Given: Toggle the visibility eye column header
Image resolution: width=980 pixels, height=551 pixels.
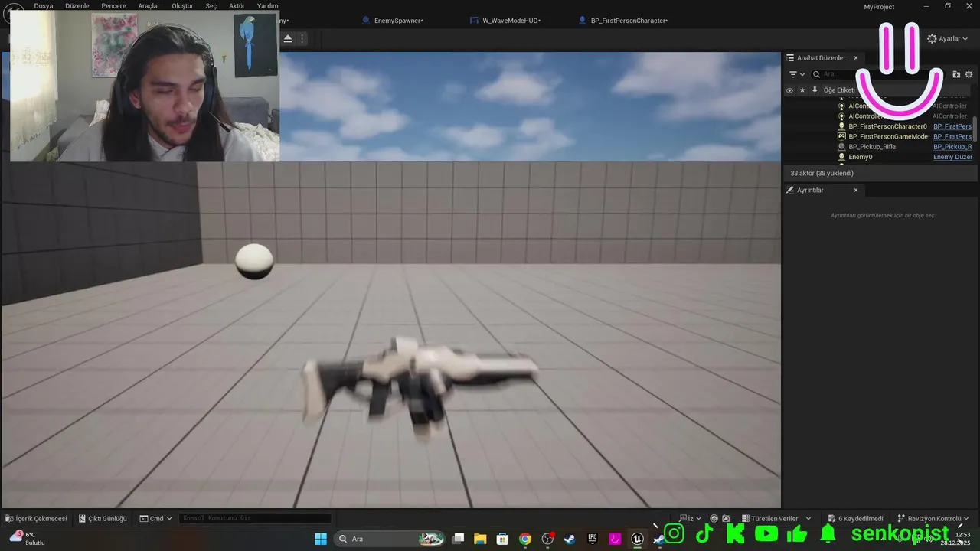Looking at the screenshot, I should click(x=789, y=90).
